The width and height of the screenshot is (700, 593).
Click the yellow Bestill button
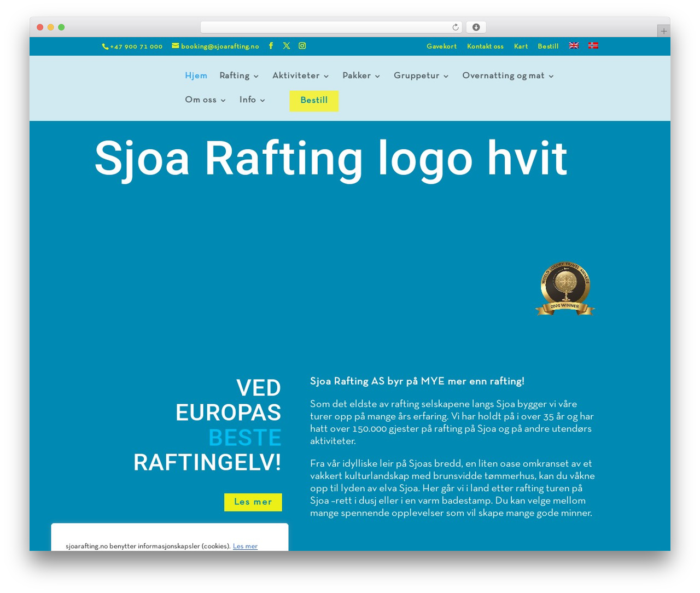(x=314, y=101)
